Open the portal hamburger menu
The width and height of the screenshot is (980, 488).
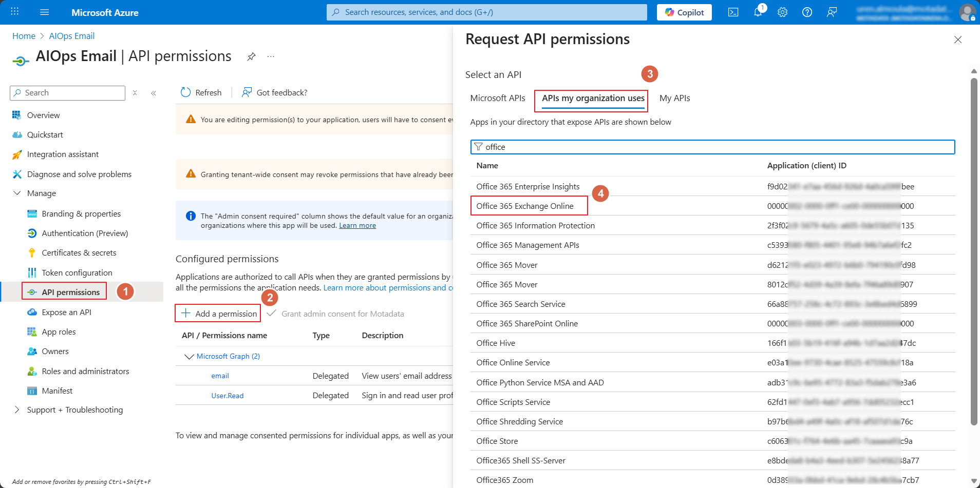44,12
